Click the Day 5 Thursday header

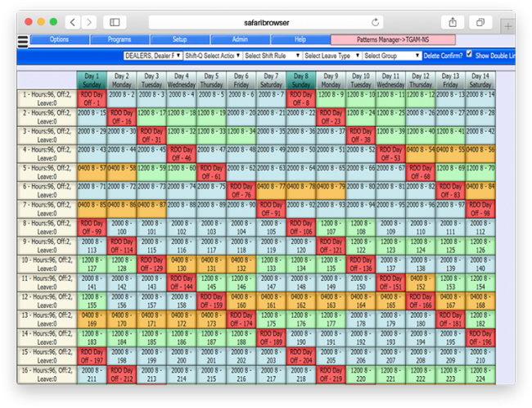coord(211,80)
